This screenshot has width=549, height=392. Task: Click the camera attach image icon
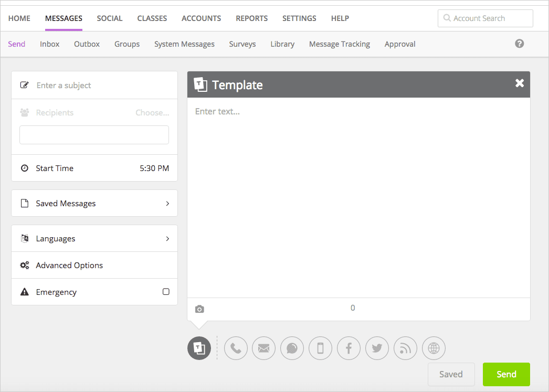tap(199, 309)
